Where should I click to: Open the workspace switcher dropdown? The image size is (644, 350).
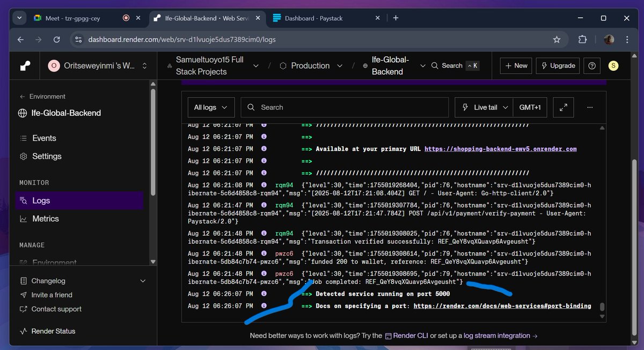pos(144,65)
